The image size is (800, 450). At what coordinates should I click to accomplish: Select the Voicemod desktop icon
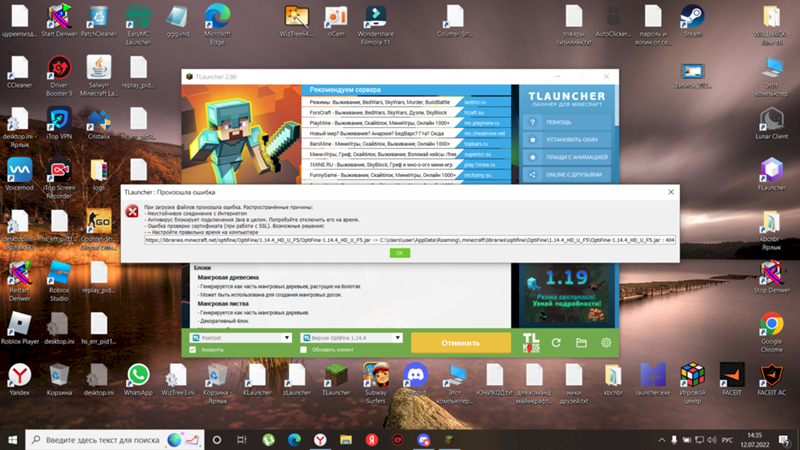pyautogui.click(x=19, y=174)
